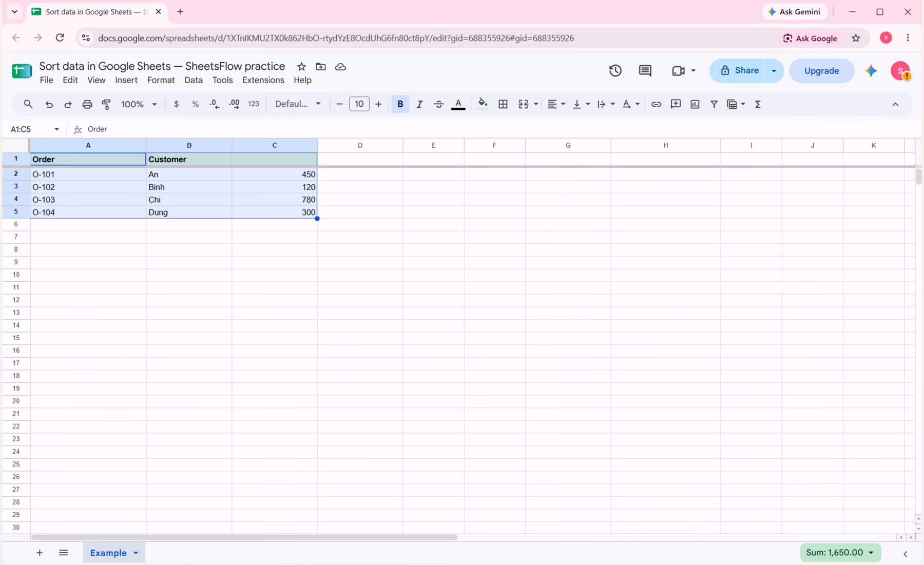Open the name box dropdown arrow
Image resolution: width=924 pixels, height=565 pixels.
pyautogui.click(x=56, y=129)
